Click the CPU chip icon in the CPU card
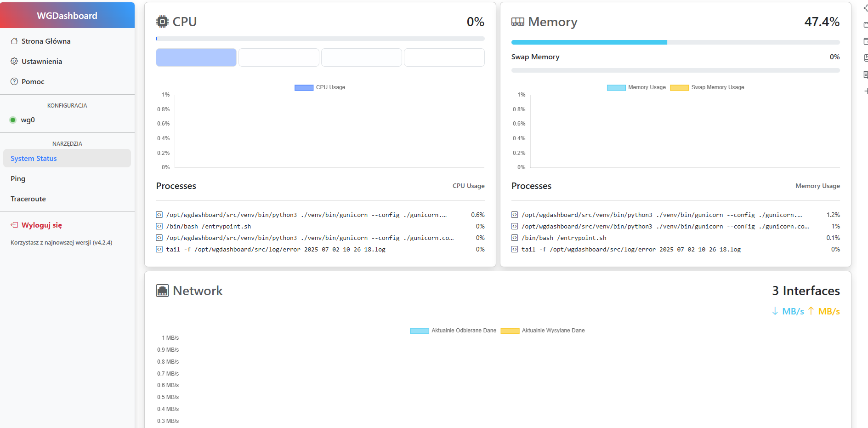The image size is (868, 428). [162, 22]
